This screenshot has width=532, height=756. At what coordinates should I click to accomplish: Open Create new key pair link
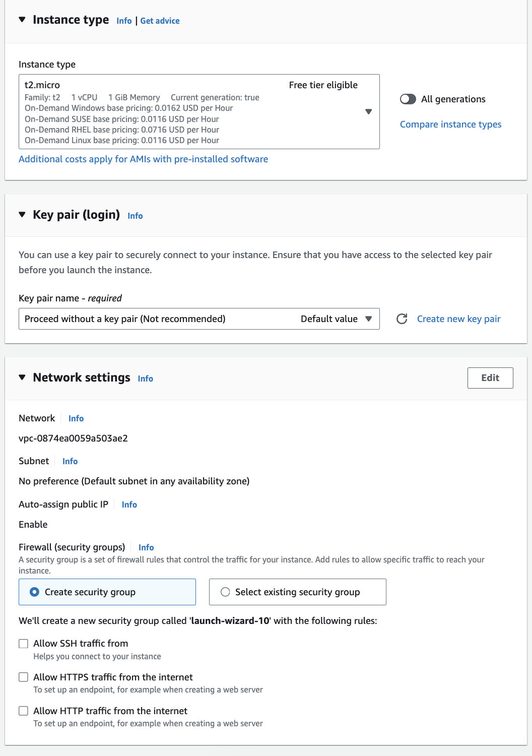[x=458, y=319]
